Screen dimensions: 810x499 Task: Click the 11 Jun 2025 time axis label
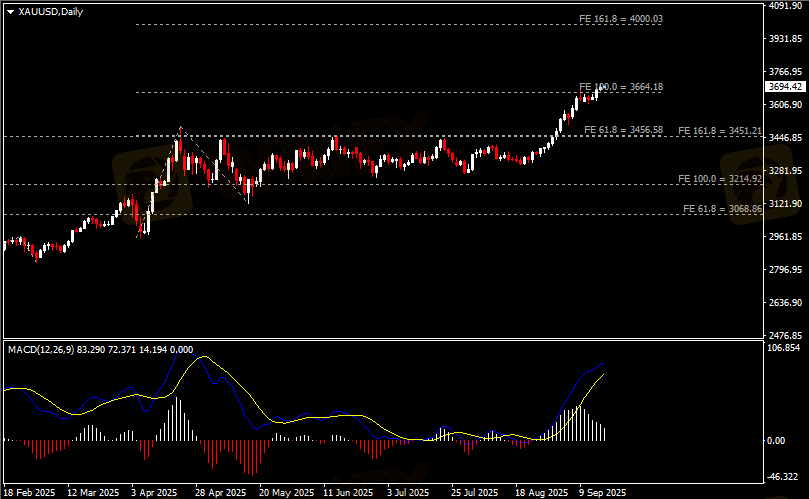[349, 493]
